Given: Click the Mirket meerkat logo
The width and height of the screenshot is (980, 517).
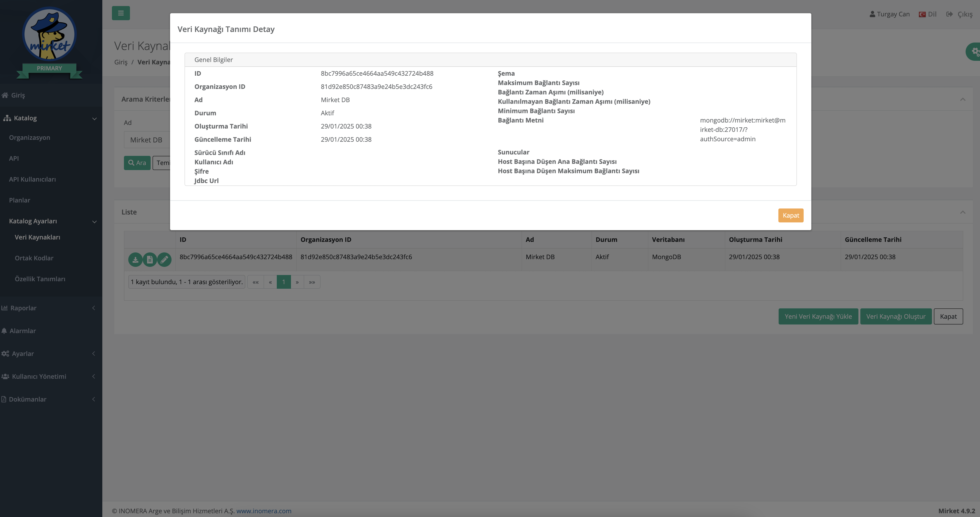Looking at the screenshot, I should coord(50,34).
